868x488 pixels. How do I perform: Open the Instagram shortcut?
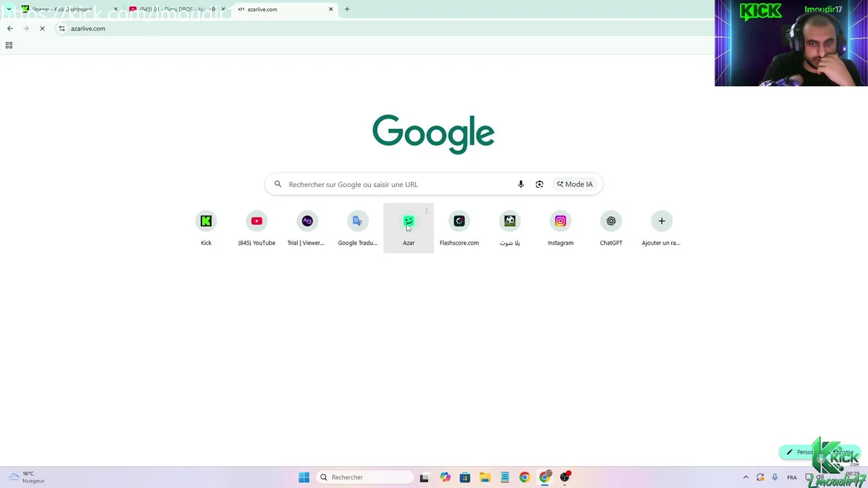[560, 228]
